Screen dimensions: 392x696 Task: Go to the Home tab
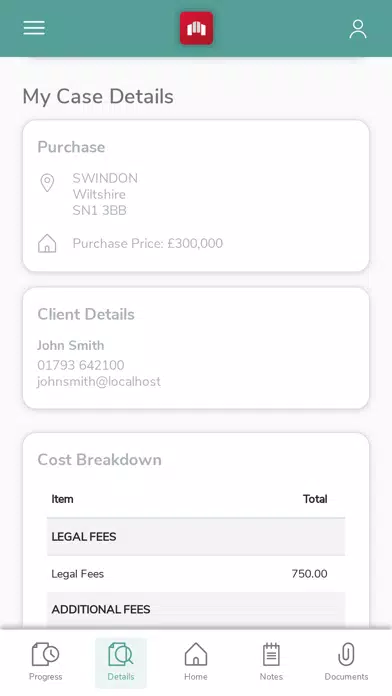pyautogui.click(x=196, y=661)
